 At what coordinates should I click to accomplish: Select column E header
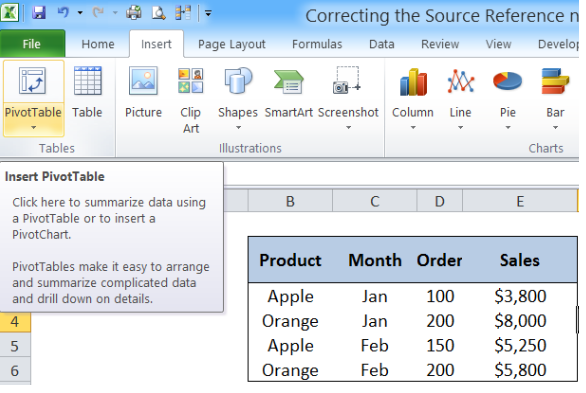click(520, 201)
